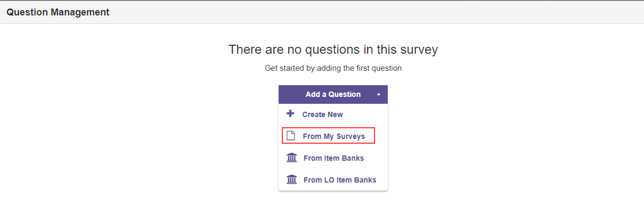Choose the Create New menu entry
The width and height of the screenshot is (644, 198).
333,114
